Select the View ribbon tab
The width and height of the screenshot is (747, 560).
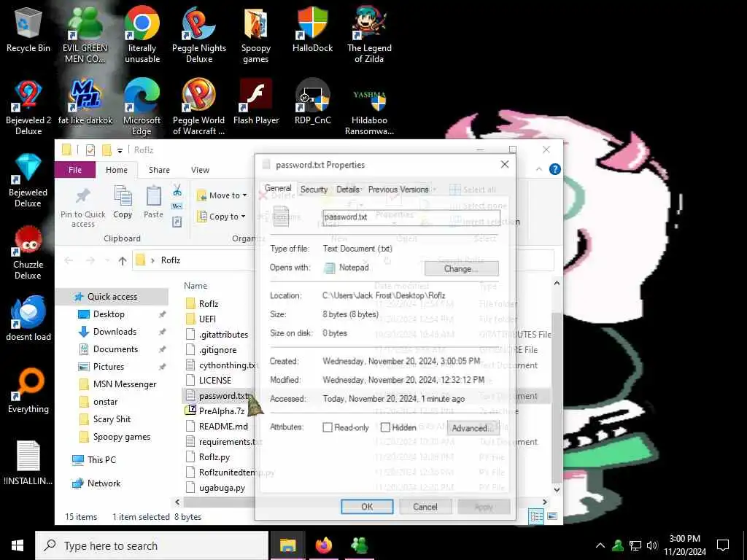coord(200,169)
